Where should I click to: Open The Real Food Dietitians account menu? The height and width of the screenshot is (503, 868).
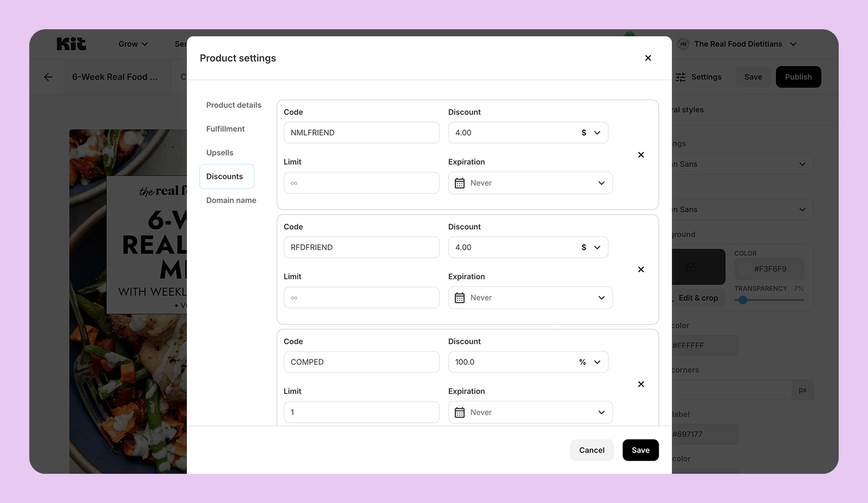[x=738, y=44]
